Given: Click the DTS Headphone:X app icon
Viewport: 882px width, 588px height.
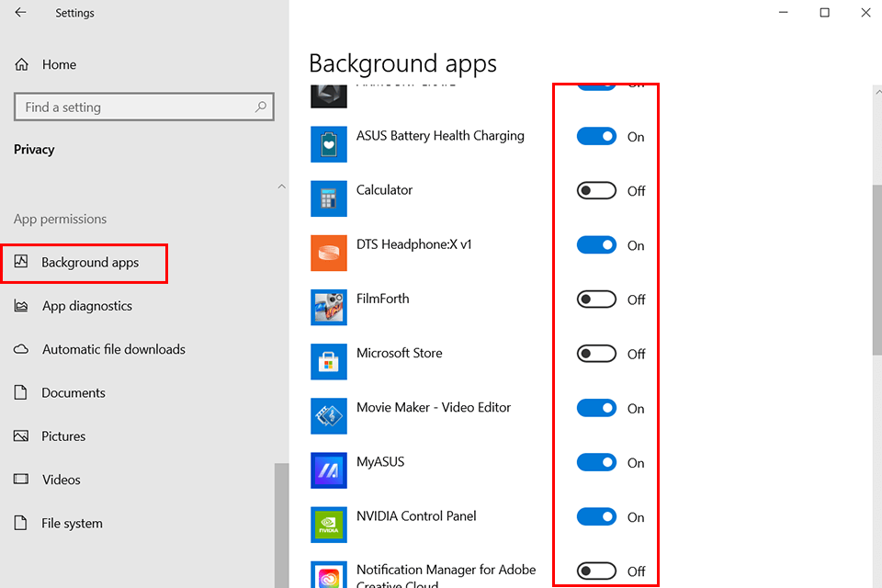Looking at the screenshot, I should 329,253.
